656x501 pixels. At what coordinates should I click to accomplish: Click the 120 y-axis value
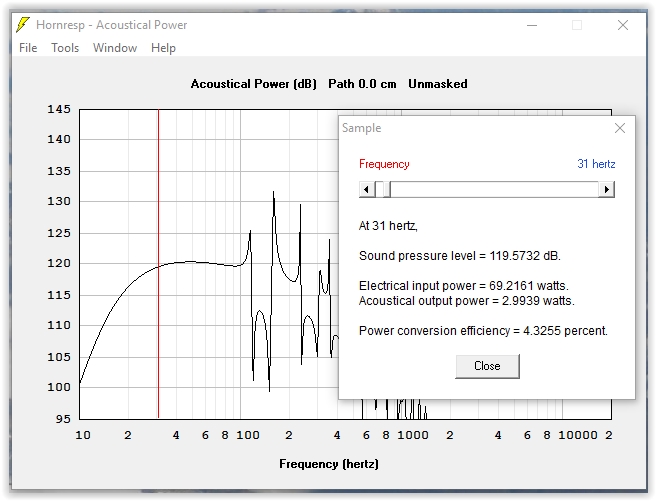click(x=59, y=263)
